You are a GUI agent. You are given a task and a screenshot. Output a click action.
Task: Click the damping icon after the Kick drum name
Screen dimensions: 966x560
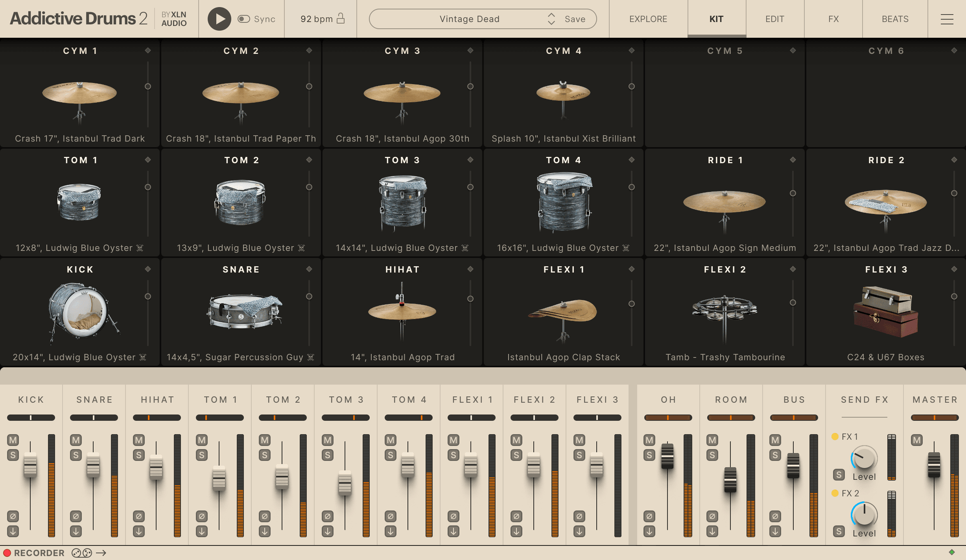coord(142,357)
